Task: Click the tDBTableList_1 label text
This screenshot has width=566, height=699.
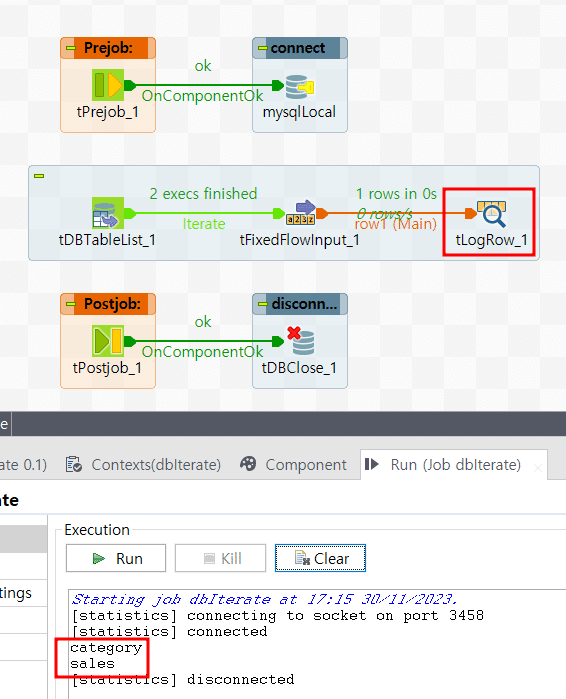Action: 107,240
